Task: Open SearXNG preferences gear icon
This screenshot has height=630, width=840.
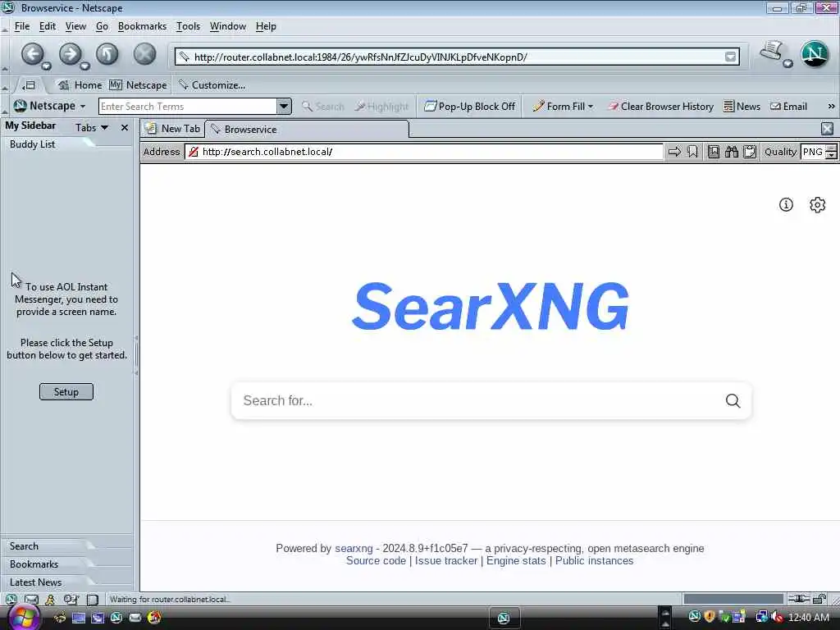Action: pos(817,204)
